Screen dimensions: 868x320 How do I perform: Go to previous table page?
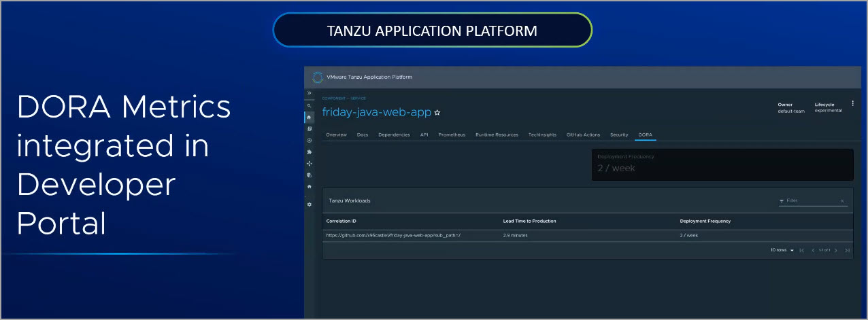tap(813, 250)
